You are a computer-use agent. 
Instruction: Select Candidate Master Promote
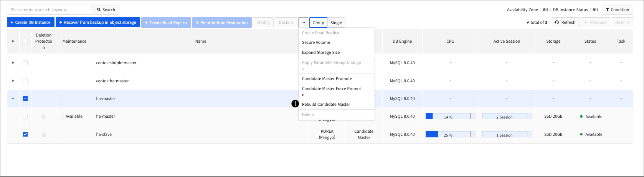[x=327, y=78]
